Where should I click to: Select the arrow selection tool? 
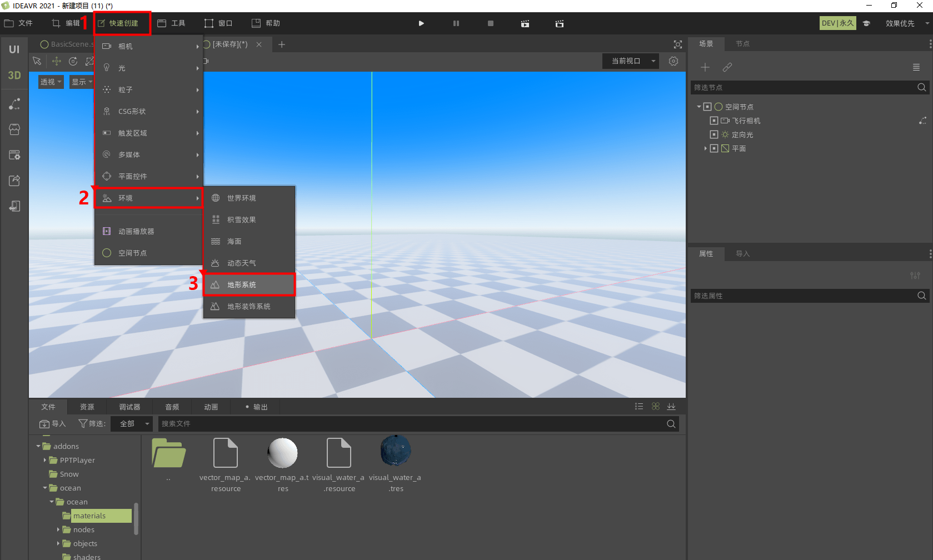tap(37, 61)
